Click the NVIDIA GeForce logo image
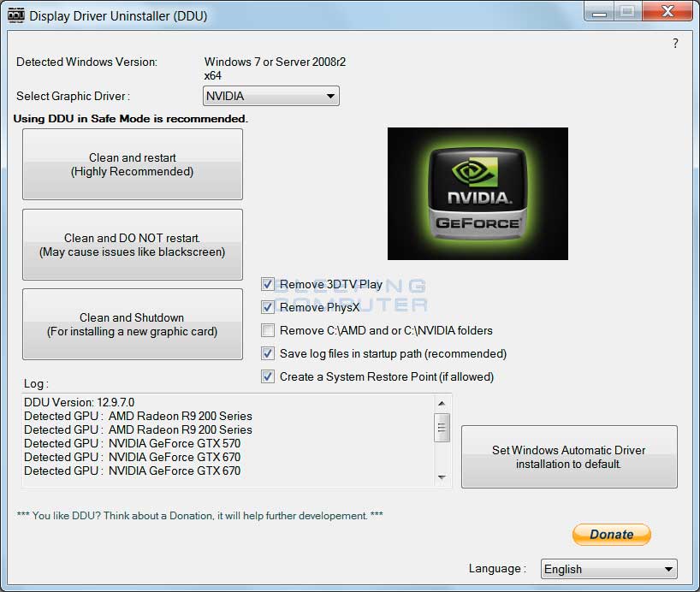This screenshot has height=592, width=700. point(478,193)
